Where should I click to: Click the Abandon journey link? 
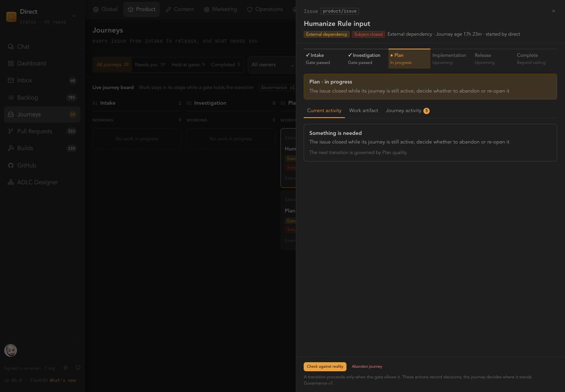(367, 367)
